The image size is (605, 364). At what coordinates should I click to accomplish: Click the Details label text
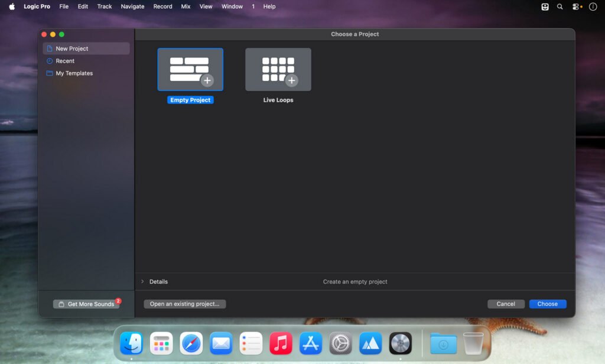158,282
